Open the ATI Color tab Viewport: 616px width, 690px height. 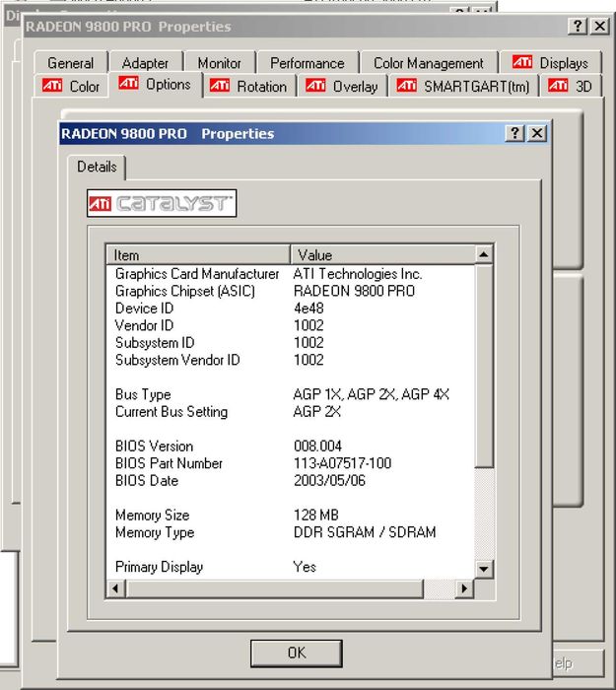coord(71,86)
